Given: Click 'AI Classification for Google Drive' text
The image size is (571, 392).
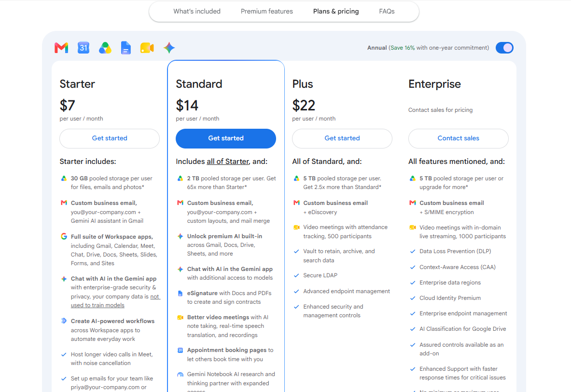Looking at the screenshot, I should click(462, 329).
